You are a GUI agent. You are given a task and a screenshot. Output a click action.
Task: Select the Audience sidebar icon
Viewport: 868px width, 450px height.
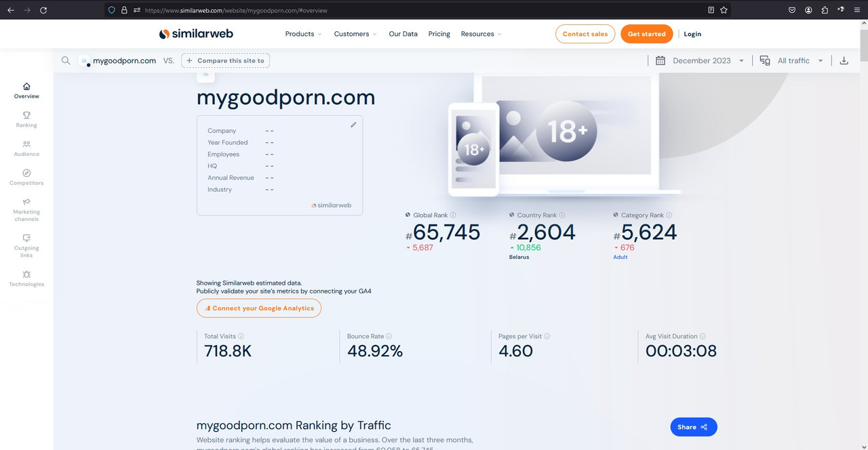click(26, 148)
